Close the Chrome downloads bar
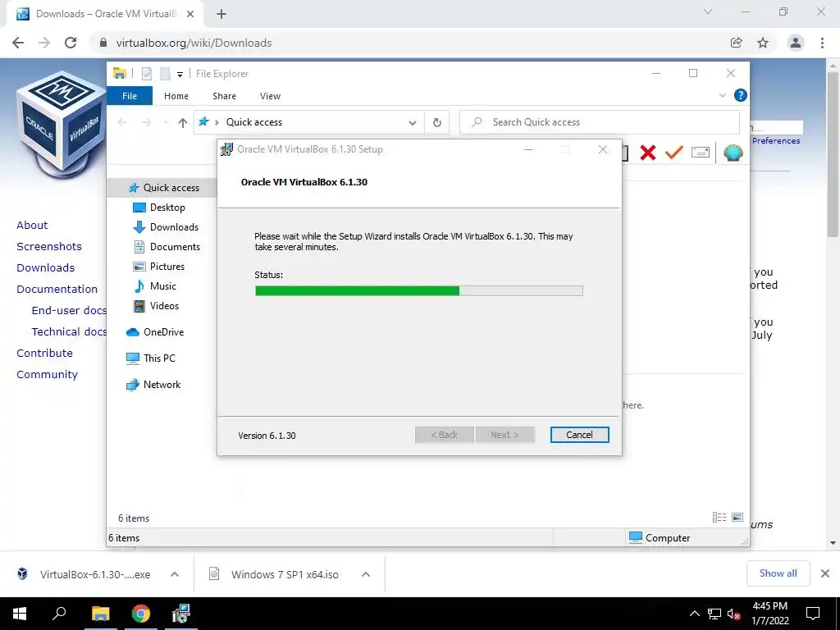 pyautogui.click(x=825, y=573)
